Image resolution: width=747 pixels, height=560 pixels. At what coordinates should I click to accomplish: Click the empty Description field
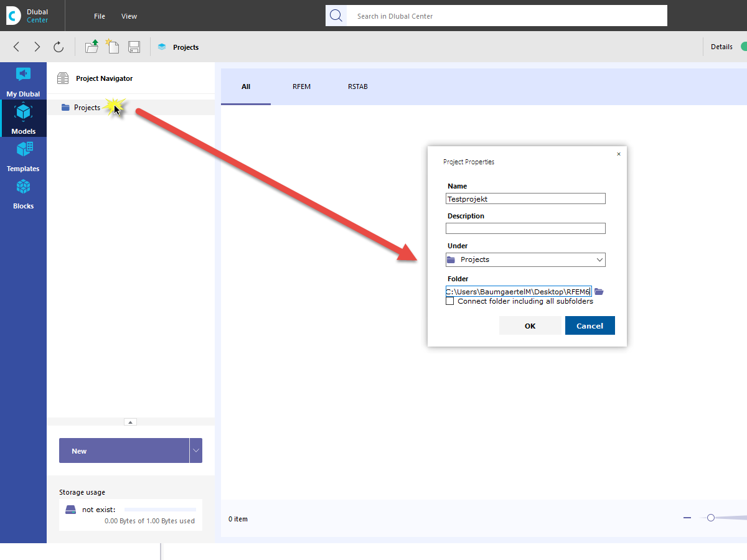coord(525,228)
